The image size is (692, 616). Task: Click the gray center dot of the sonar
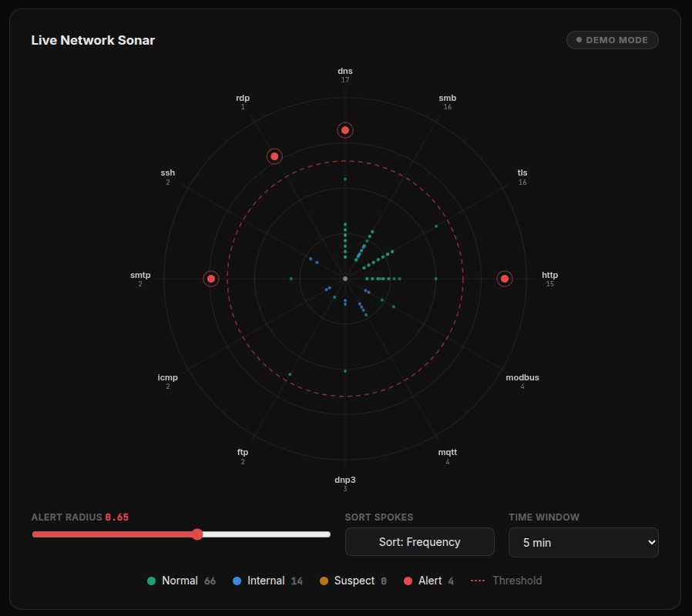click(x=345, y=279)
